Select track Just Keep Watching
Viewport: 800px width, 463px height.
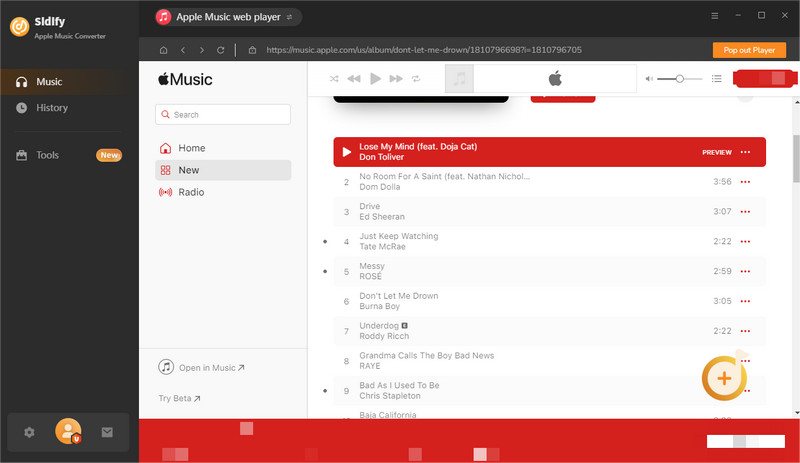coord(549,241)
